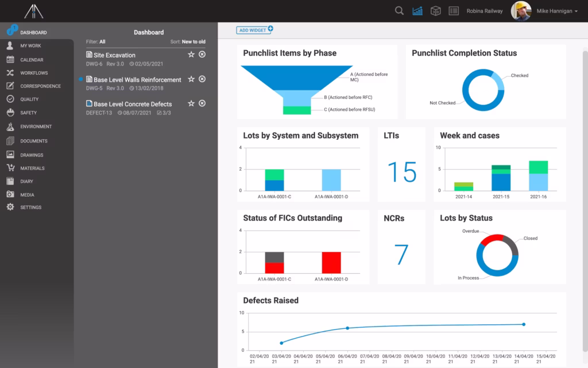Click the Environment flask icon

[10, 126]
